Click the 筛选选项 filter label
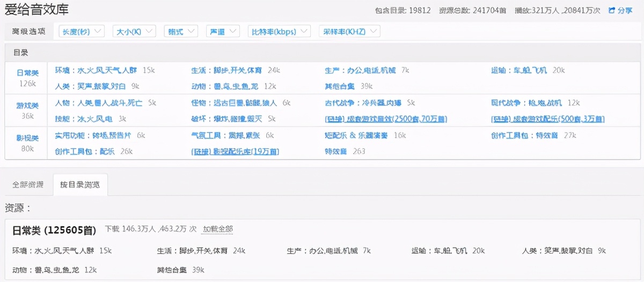The width and height of the screenshot is (644, 282). click(x=28, y=32)
